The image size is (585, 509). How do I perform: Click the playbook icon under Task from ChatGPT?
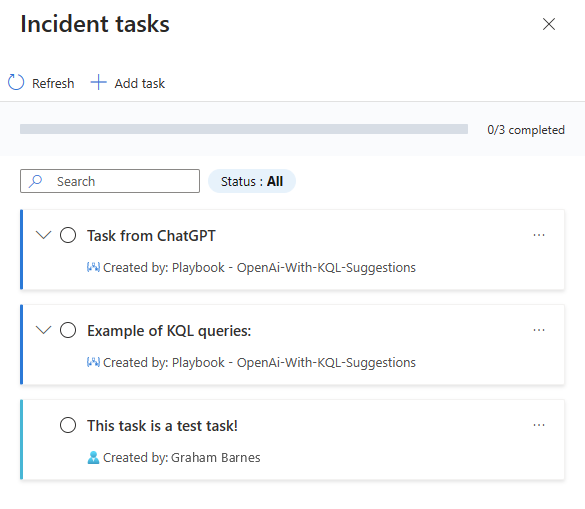[93, 267]
